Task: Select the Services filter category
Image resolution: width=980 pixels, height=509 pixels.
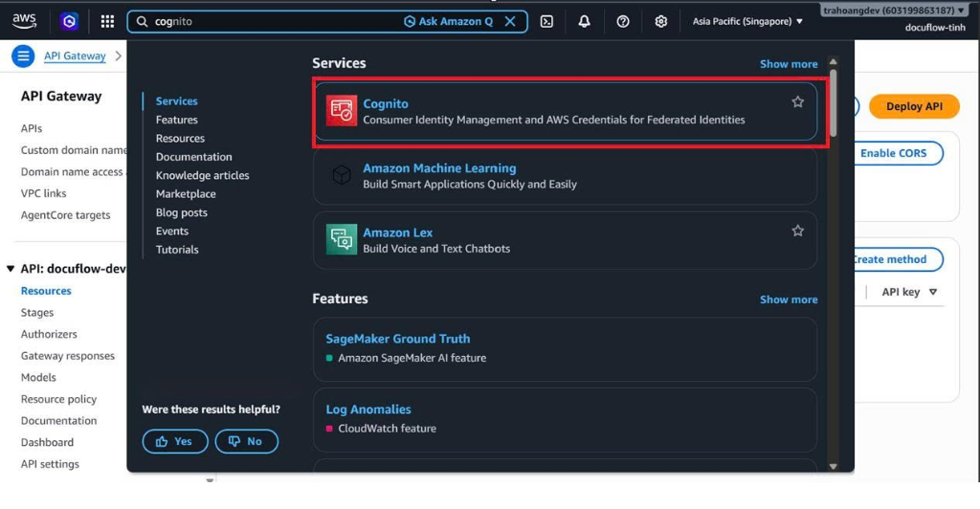Action: [176, 101]
